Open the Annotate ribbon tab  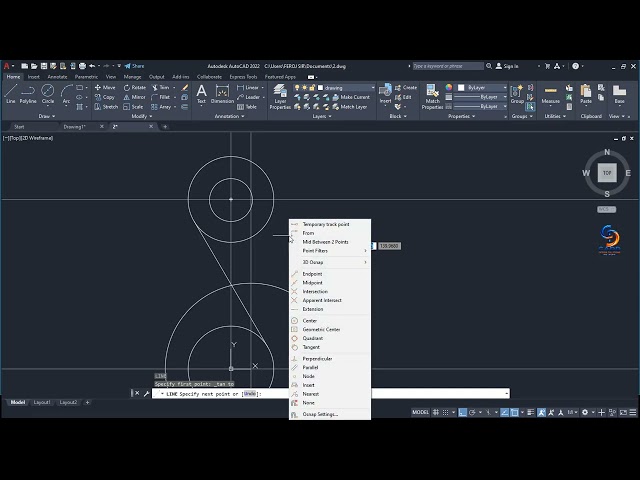pyautogui.click(x=57, y=77)
